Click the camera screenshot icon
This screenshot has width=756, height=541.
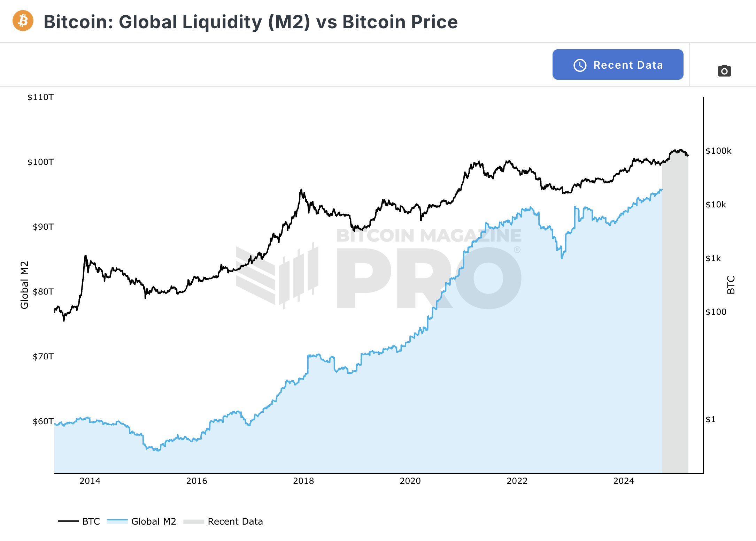[x=724, y=71]
